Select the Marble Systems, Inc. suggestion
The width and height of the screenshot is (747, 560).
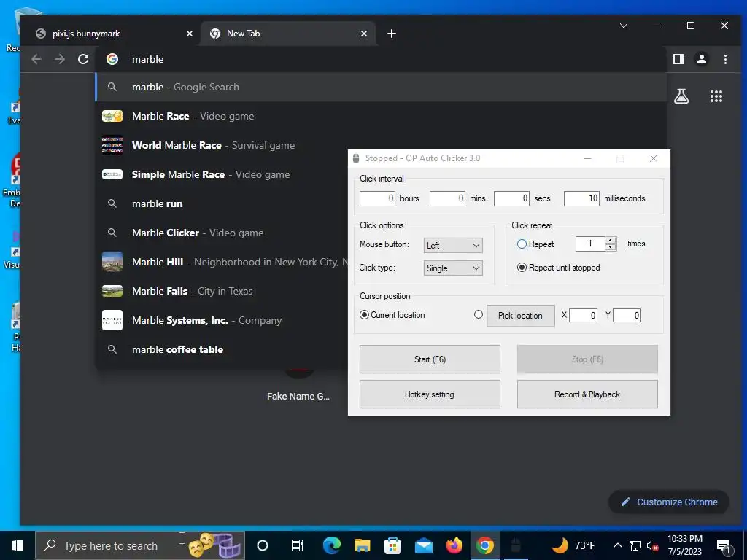click(x=222, y=320)
